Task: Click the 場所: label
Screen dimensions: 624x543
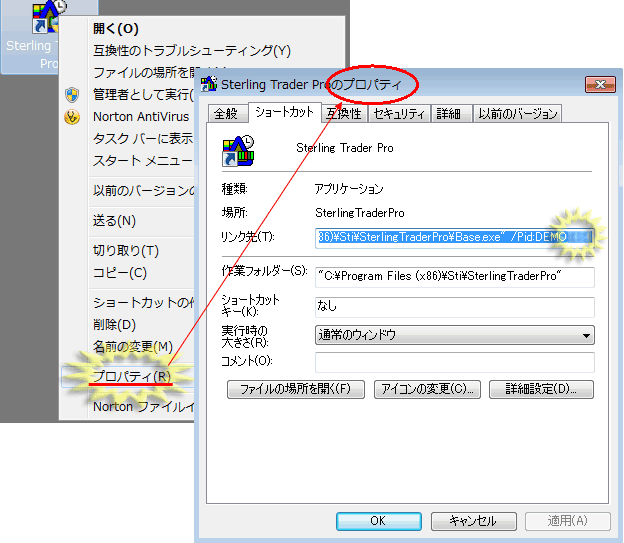Action: click(235, 213)
